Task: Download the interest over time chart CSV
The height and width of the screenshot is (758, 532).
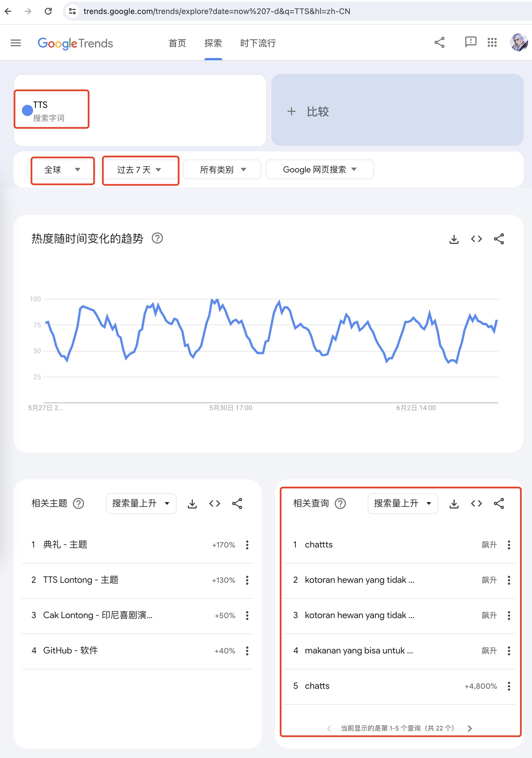Action: [x=454, y=239]
